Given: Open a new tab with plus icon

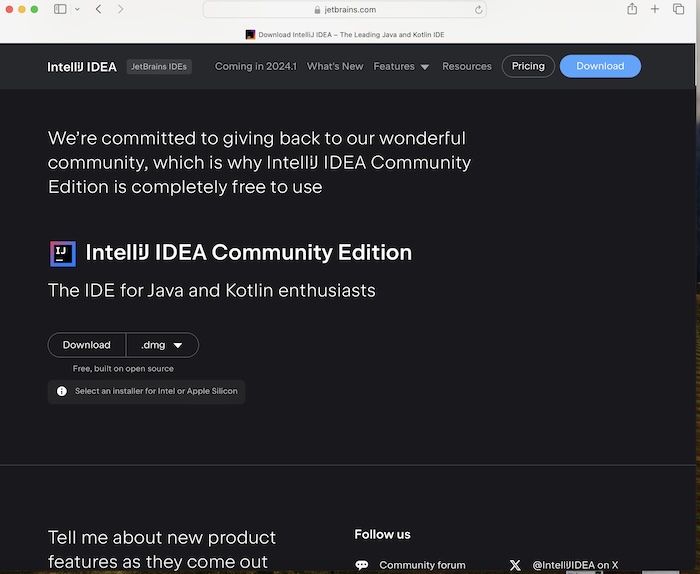Looking at the screenshot, I should click(x=655, y=9).
